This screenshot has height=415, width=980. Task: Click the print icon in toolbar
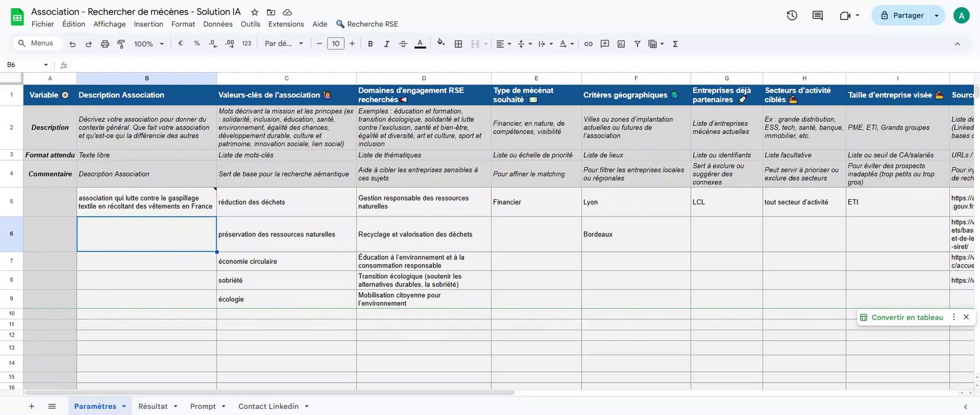[105, 44]
